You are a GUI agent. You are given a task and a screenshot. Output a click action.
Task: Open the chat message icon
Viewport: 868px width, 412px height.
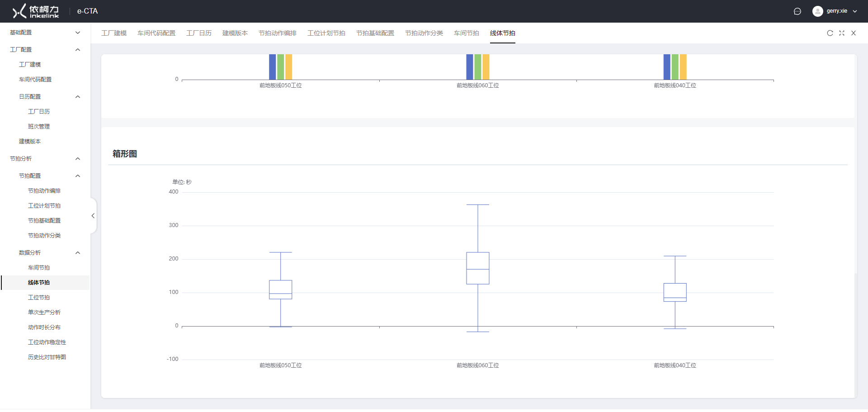[797, 11]
